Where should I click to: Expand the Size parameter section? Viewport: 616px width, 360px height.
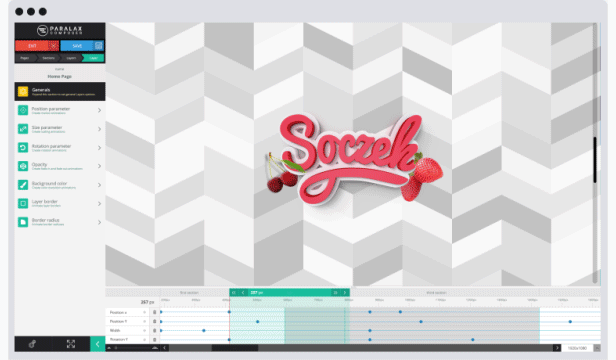click(99, 129)
